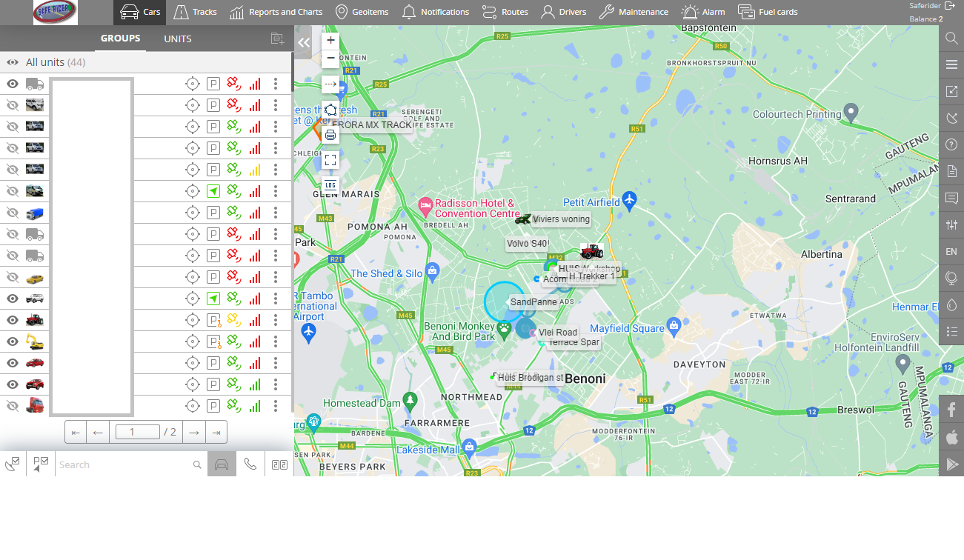Click the add group icon
964x560 pixels.
coord(277,39)
